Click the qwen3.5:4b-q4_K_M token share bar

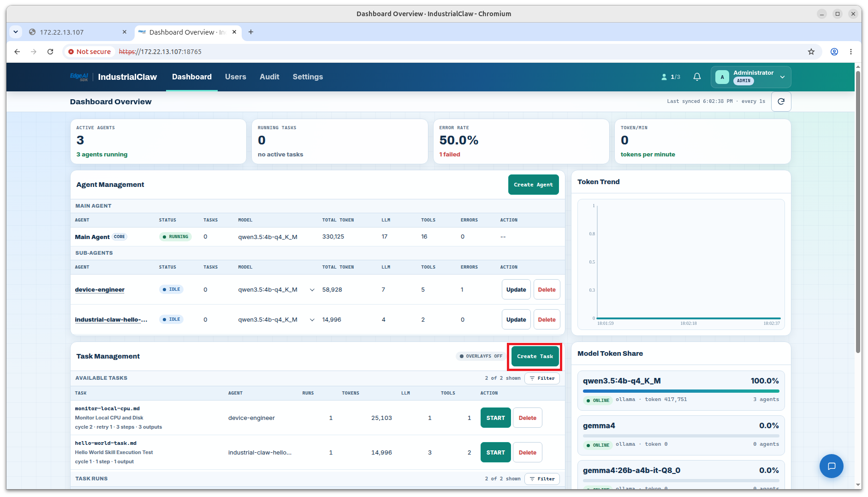click(681, 391)
